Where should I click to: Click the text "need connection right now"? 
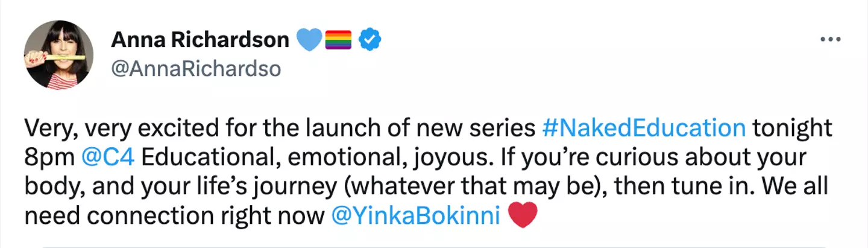pos(175,216)
